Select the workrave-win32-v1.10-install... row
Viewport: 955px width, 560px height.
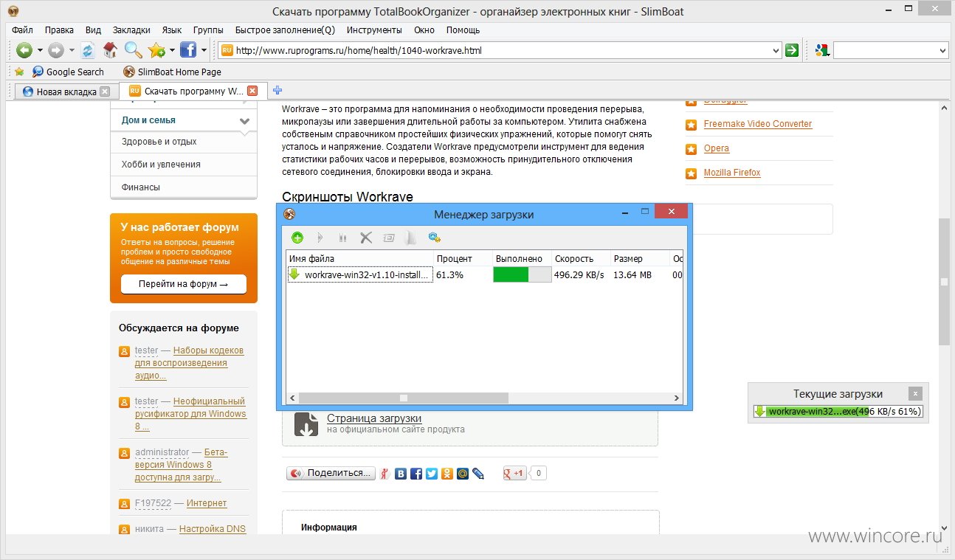click(x=484, y=274)
